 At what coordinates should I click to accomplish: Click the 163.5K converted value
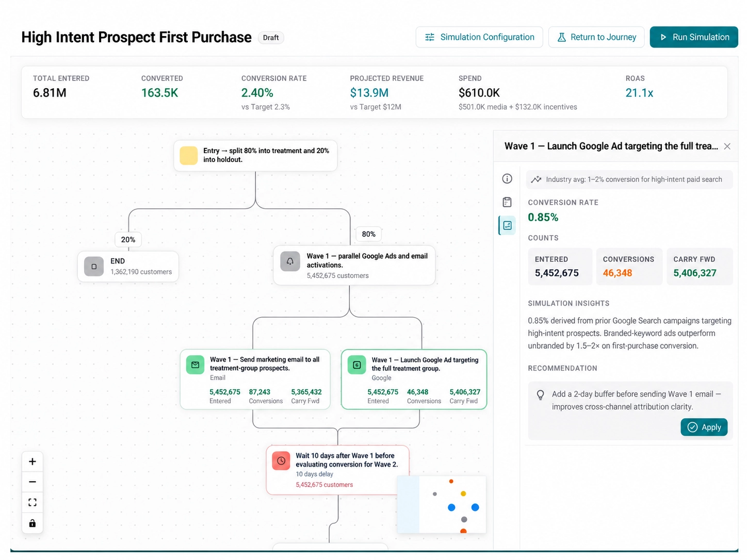(160, 93)
